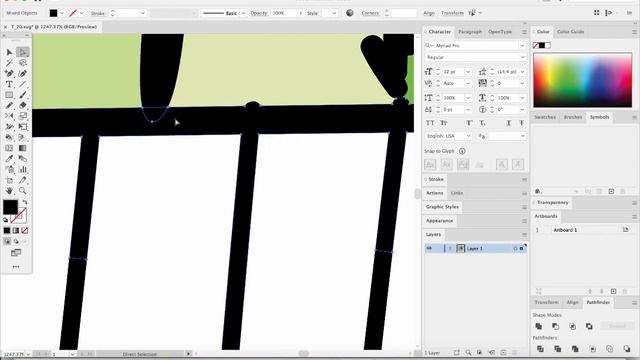Screen dimensions: 640x360
Task: Open the fill color dropdown in control bar
Action: 62,13
